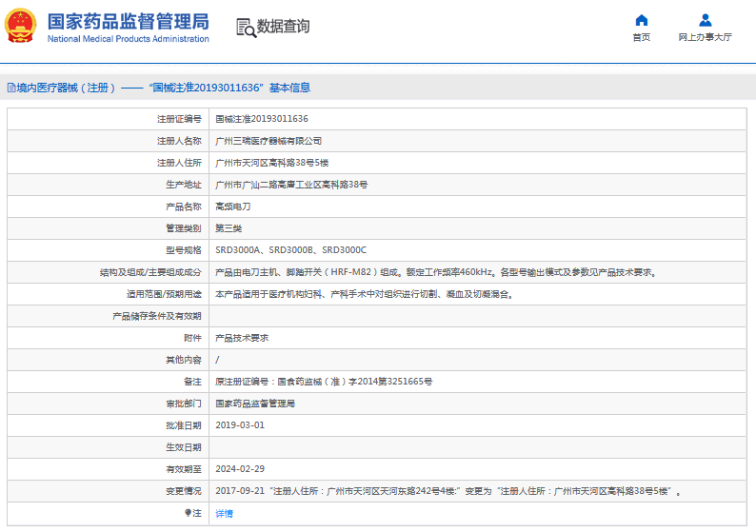
Task: Click the 产品储存条件及有效期 label
Action: pos(157,316)
